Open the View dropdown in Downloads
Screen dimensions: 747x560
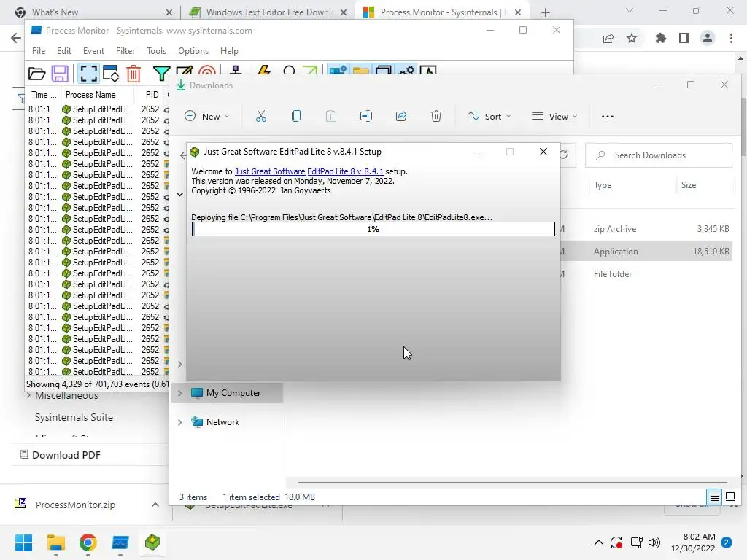click(x=554, y=116)
